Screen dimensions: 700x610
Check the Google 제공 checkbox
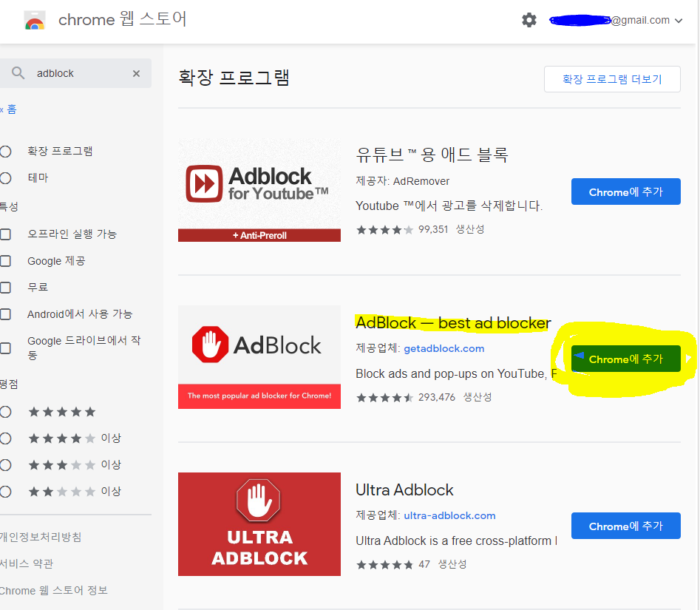[x=5, y=261]
